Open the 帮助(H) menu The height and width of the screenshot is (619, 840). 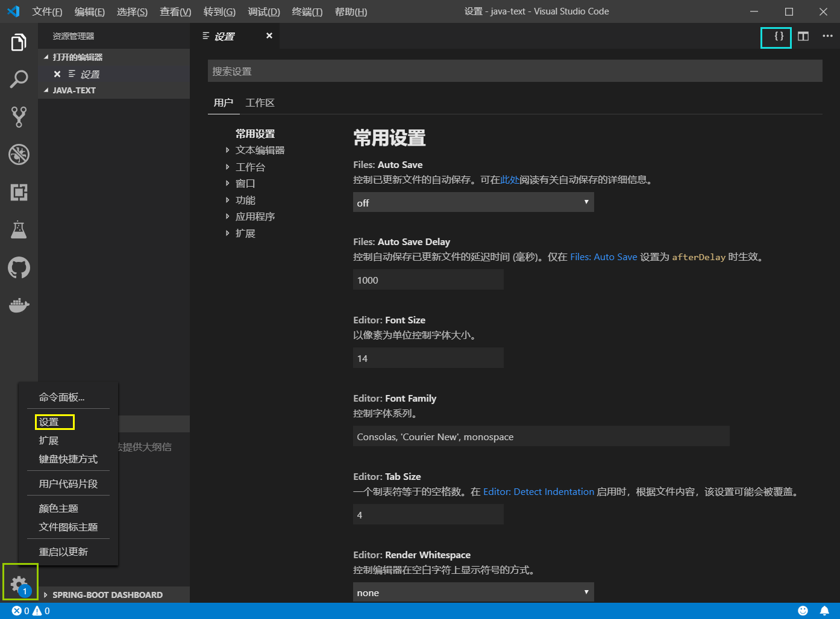coord(351,11)
